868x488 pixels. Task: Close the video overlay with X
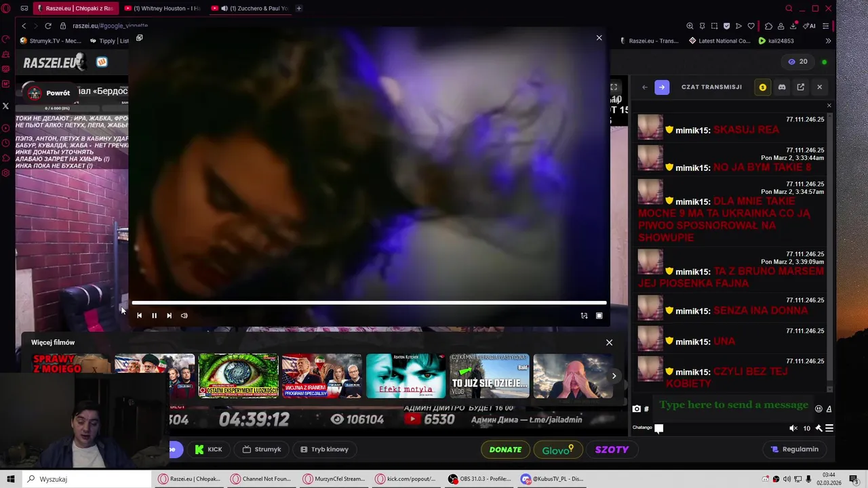click(599, 38)
